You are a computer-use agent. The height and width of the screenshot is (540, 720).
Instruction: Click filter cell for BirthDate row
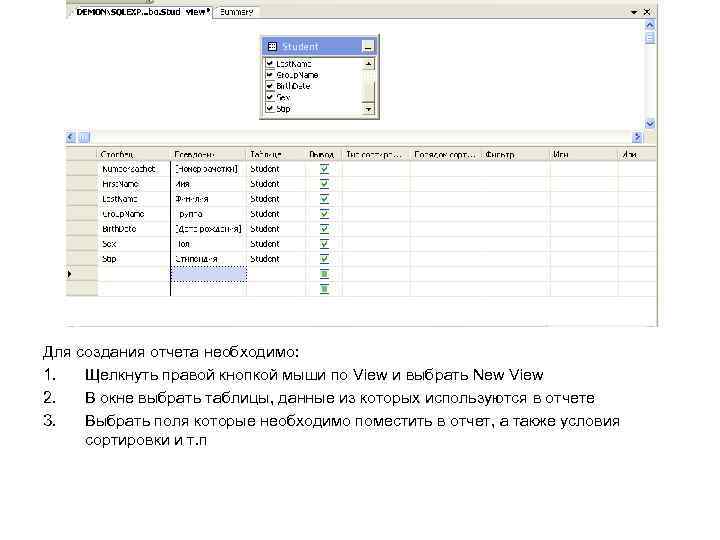tap(515, 229)
